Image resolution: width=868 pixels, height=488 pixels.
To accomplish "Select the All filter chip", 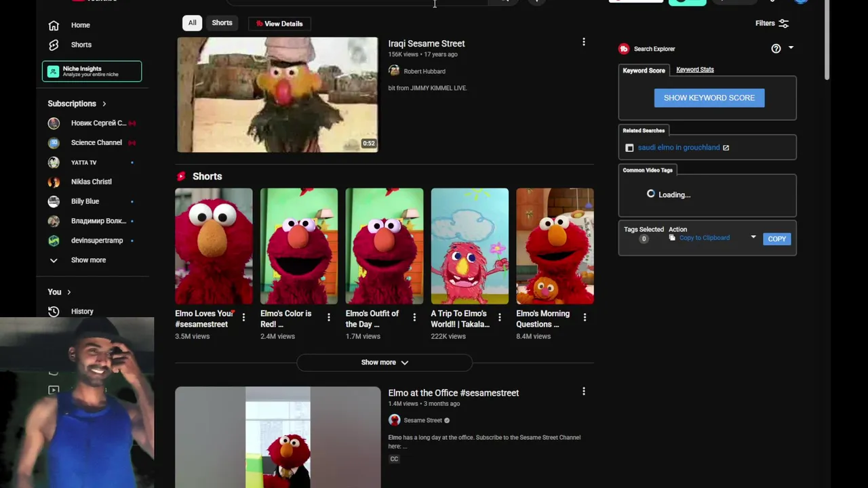I will [192, 23].
